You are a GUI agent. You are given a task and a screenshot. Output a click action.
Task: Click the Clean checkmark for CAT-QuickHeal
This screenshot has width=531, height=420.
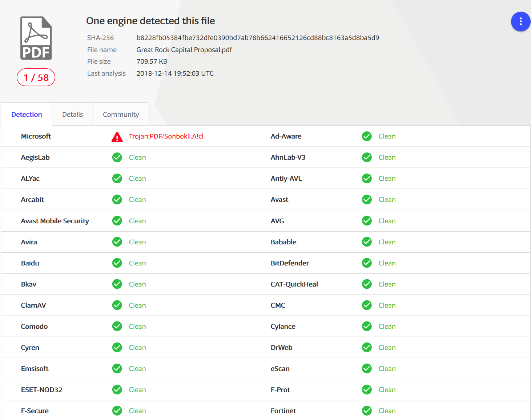click(367, 284)
